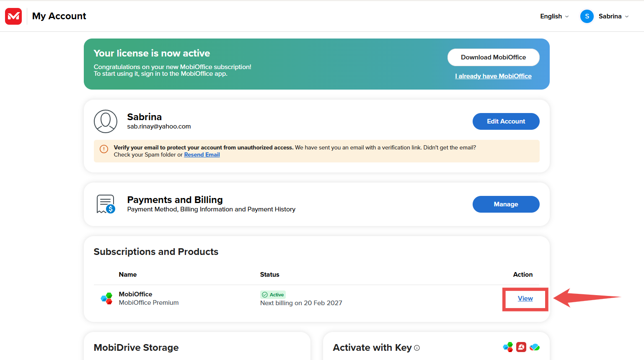Screen dimensions: 644x360
Task: Click the red MobiPDF icon in Activate card
Action: [521, 347]
